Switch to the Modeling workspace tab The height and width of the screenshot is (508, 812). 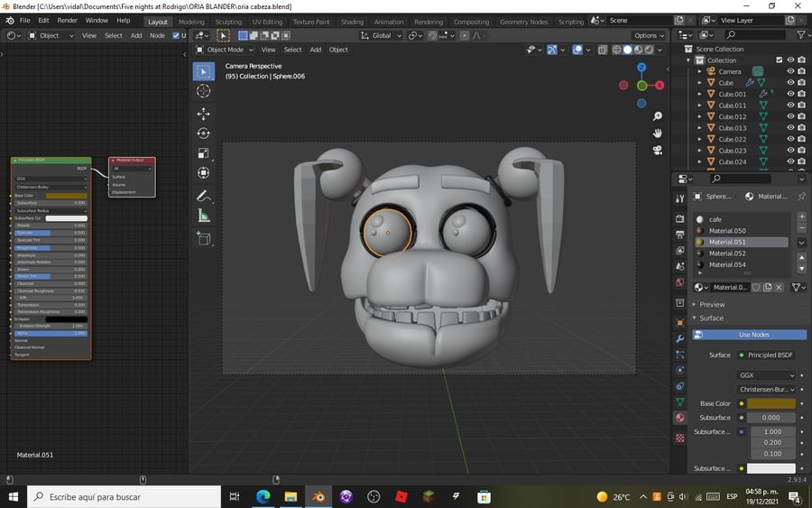click(x=191, y=22)
